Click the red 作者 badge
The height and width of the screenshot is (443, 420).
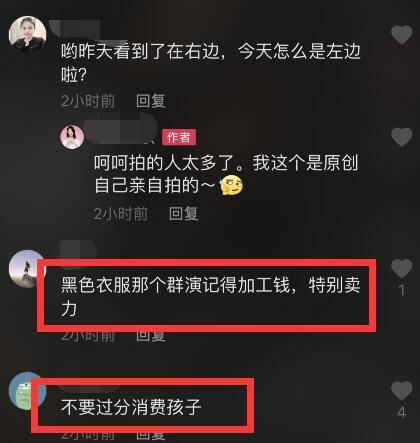(179, 137)
